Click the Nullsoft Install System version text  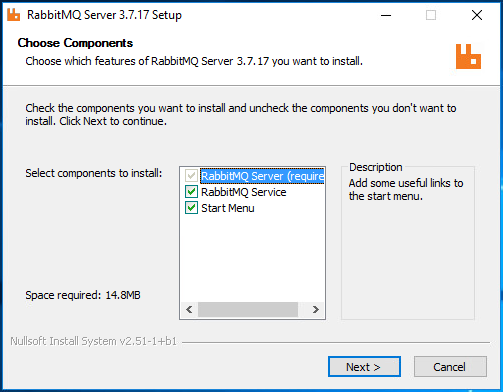point(93,341)
